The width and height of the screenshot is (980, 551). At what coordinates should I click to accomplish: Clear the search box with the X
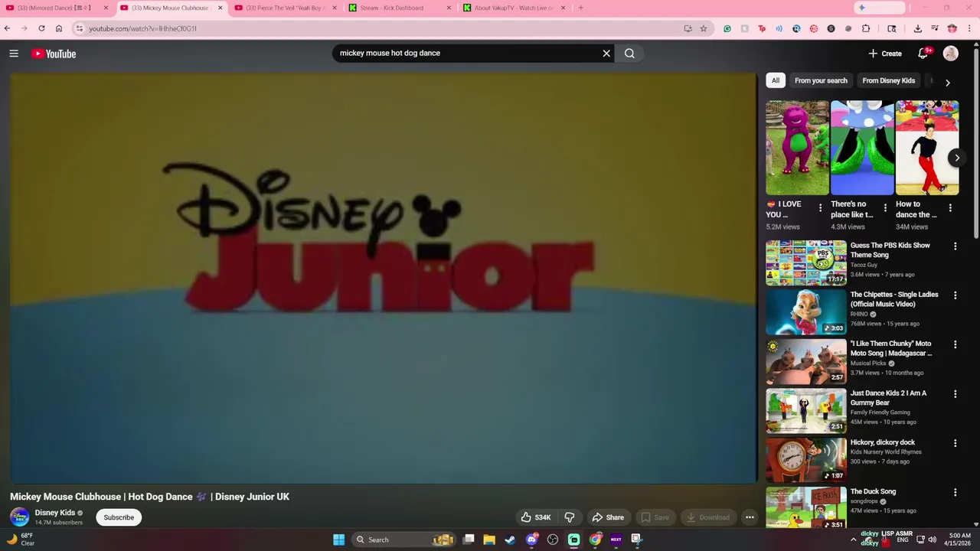(x=606, y=54)
